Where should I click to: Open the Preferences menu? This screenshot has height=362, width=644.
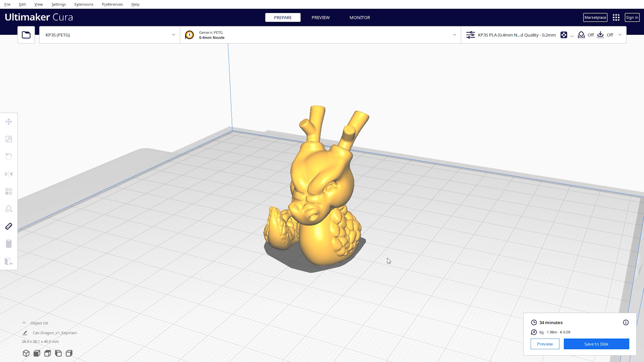pyautogui.click(x=112, y=4)
